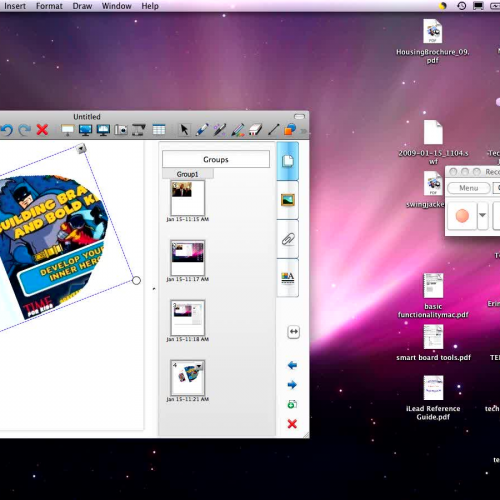The height and width of the screenshot is (500, 500).
Task: Open the Attachments paperclip tab
Action: (x=288, y=239)
